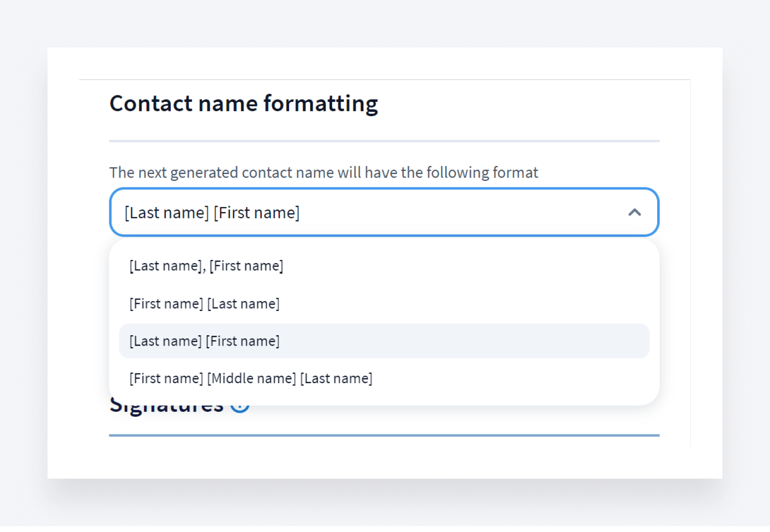Pick the highlighted "[Last name] [First name]" option
Viewport: 770px width, 532px height.
tap(204, 341)
